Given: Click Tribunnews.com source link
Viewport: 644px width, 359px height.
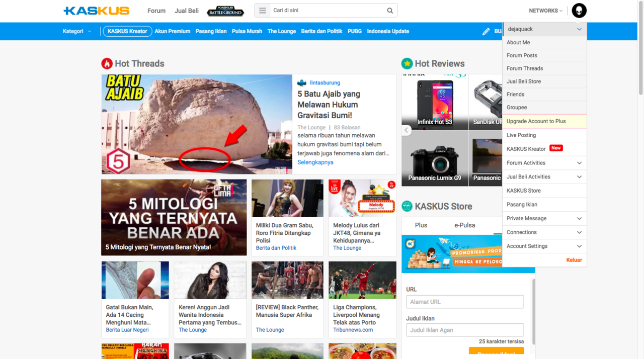Looking at the screenshot, I should point(353,330).
